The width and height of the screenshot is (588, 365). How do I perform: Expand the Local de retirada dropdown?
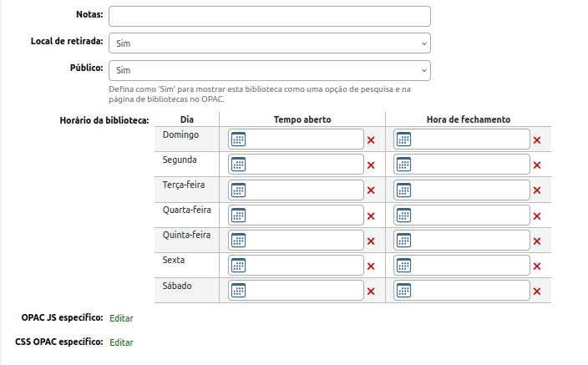point(270,43)
